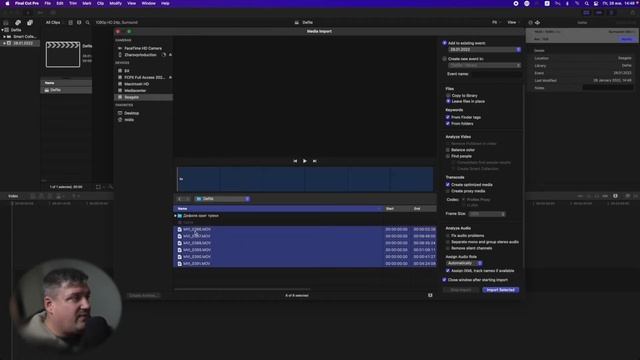
Task: Open the Trim menu
Action: point(73,3)
